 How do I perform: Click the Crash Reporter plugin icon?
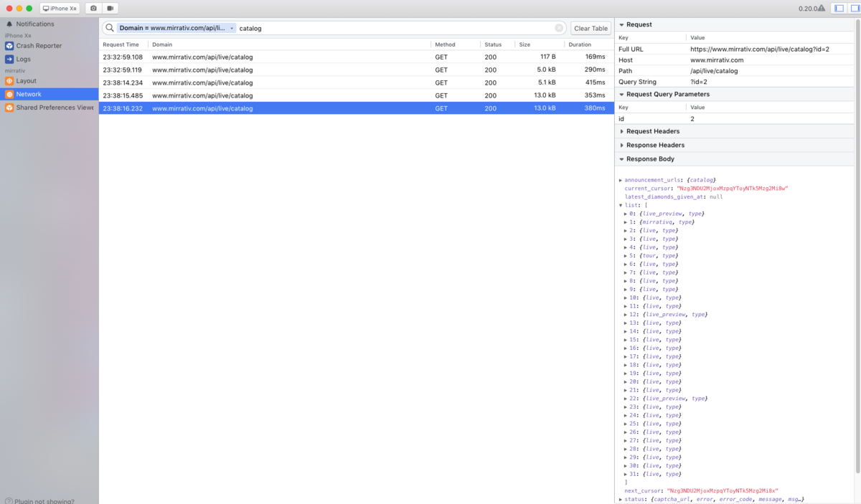pyautogui.click(x=9, y=46)
